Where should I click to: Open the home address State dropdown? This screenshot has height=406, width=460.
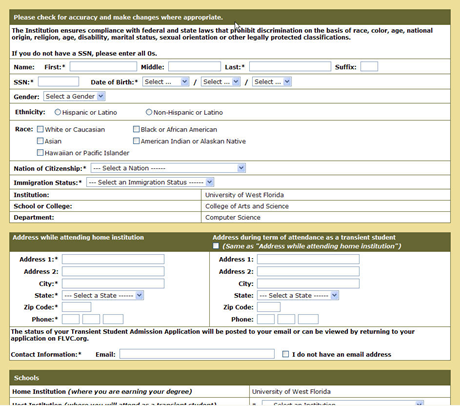click(103, 295)
